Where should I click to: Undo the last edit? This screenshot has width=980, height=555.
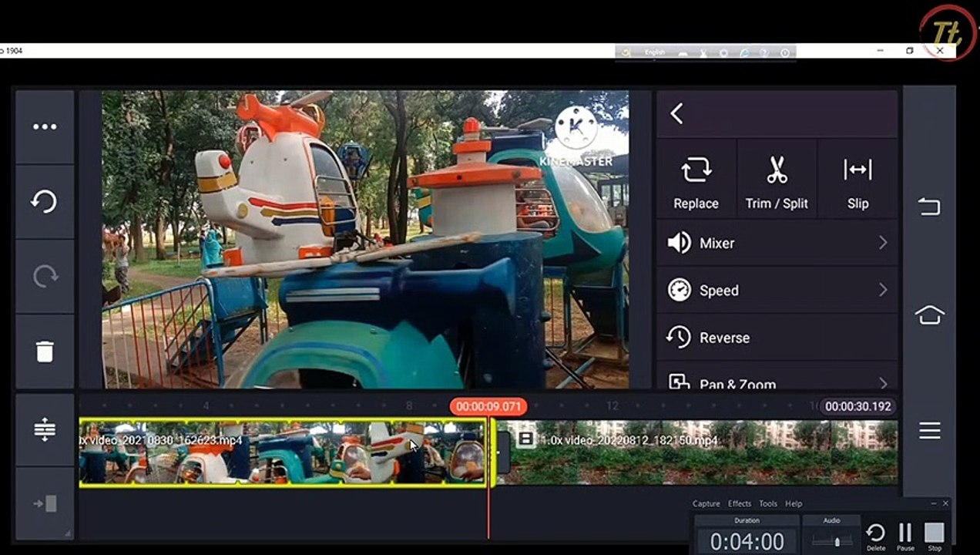(45, 202)
